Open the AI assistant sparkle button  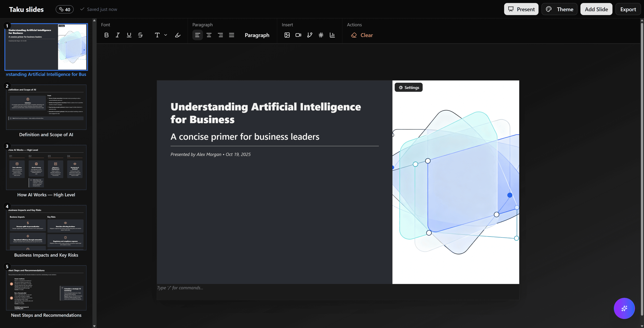[624, 308]
